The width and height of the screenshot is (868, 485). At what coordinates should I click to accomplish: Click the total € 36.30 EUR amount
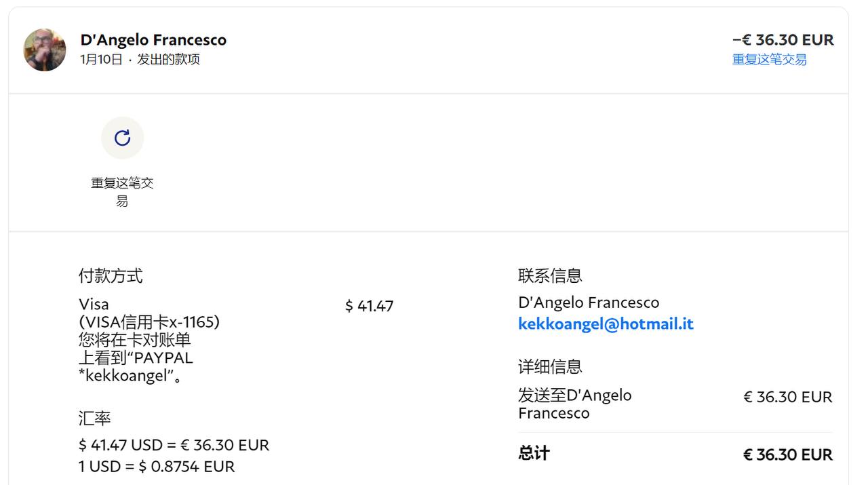pos(787,454)
